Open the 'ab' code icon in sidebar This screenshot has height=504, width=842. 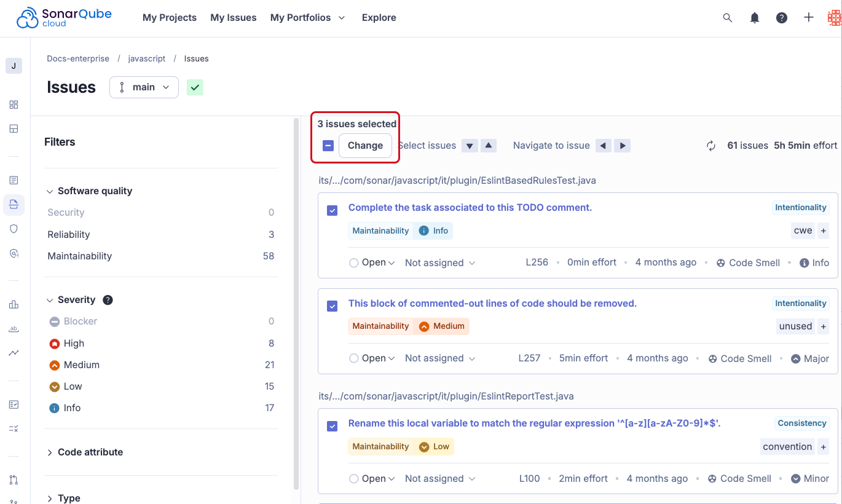click(x=14, y=329)
